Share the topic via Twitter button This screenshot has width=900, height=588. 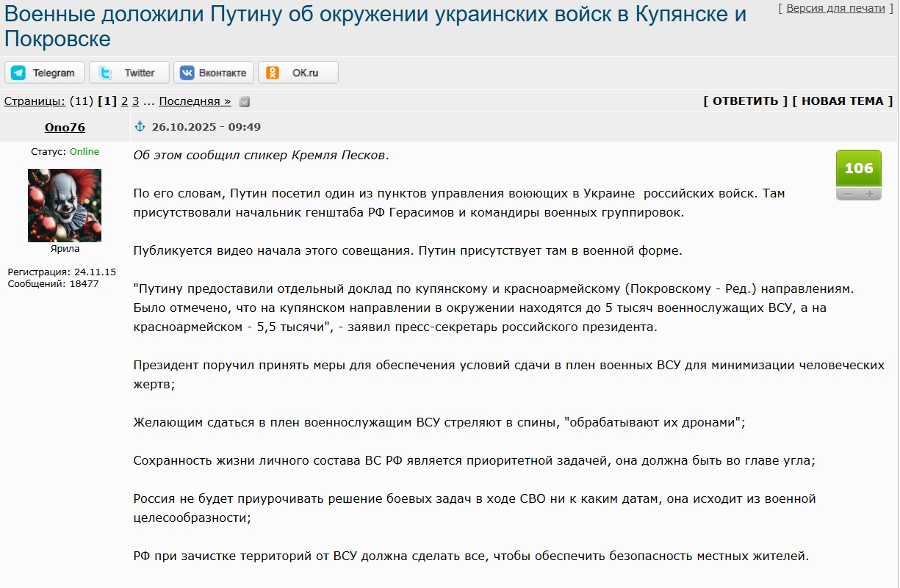point(129,73)
